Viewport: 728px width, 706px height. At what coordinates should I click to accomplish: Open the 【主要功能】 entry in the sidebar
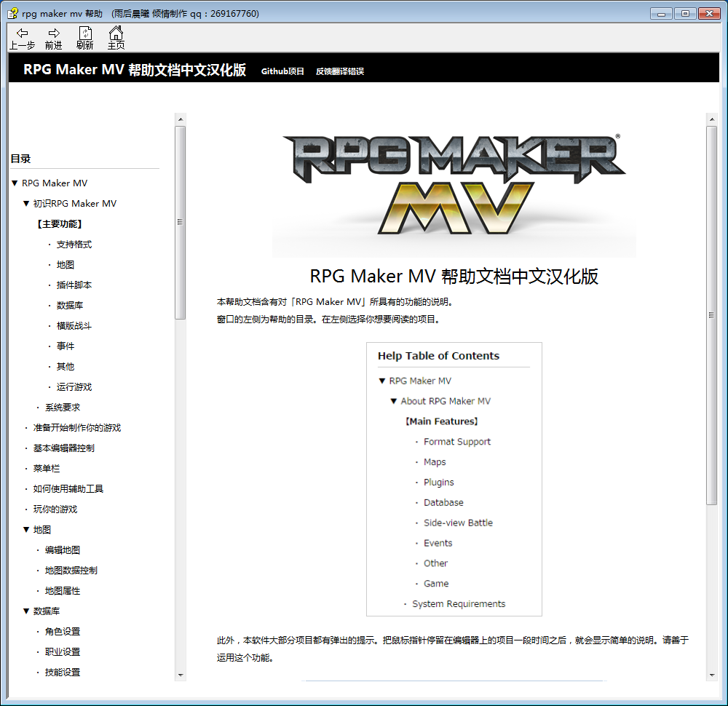(x=60, y=223)
